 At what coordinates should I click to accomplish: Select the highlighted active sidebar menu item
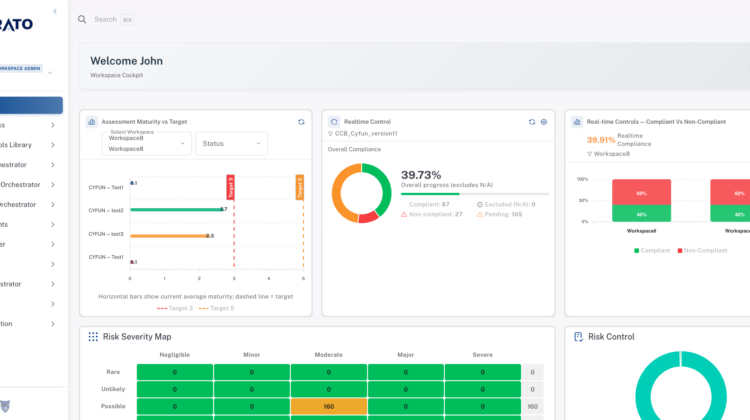coord(31,105)
